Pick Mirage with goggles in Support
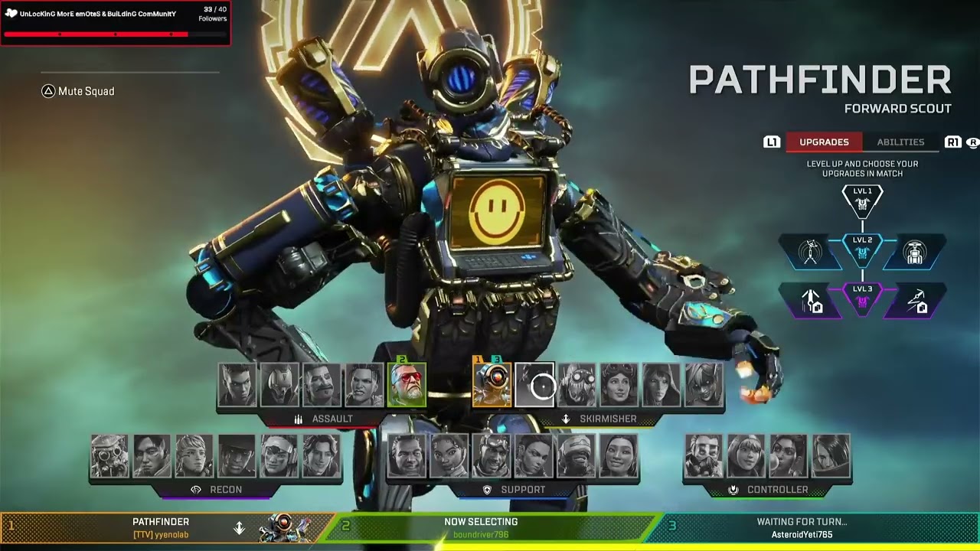 (491, 456)
